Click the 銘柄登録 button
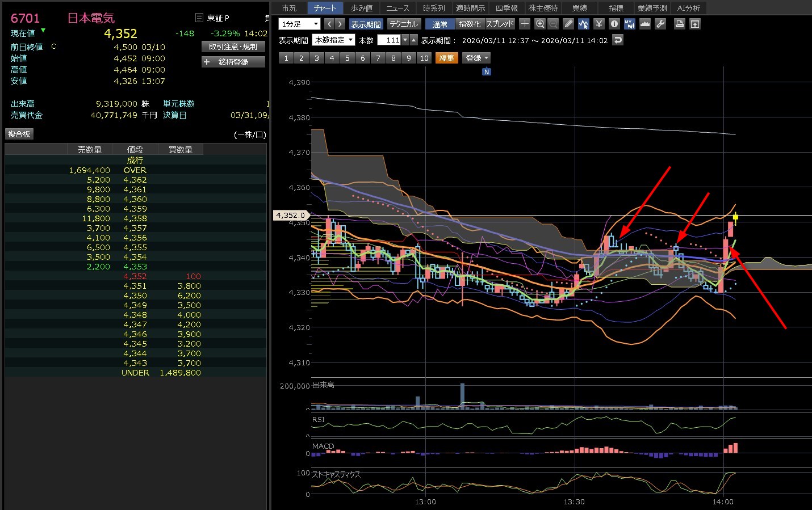The height and width of the screenshot is (510, 812). click(x=233, y=62)
